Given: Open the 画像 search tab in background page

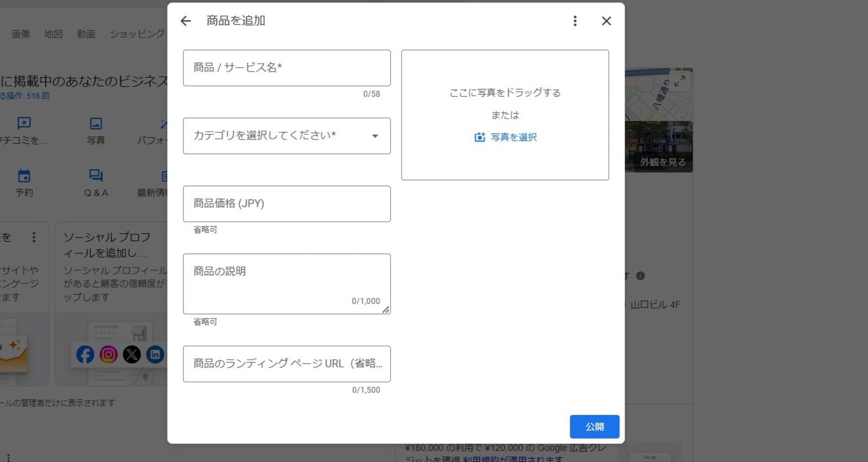Looking at the screenshot, I should [x=21, y=34].
